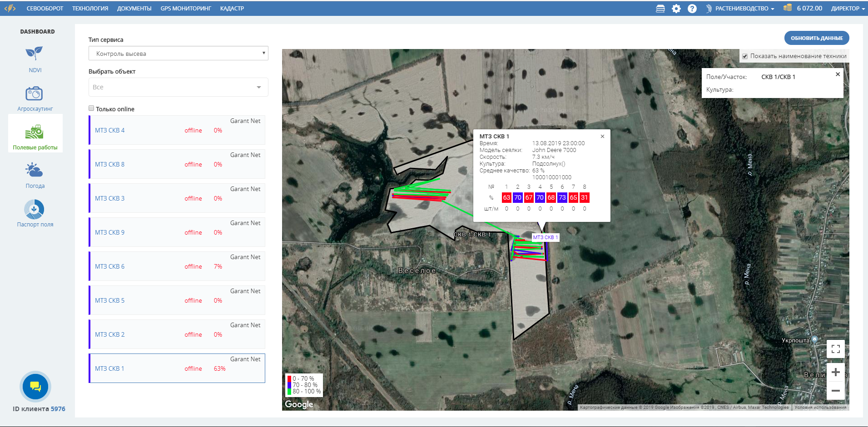Click row 4 blue quality swatch
The width and height of the screenshot is (868, 427).
click(x=540, y=197)
